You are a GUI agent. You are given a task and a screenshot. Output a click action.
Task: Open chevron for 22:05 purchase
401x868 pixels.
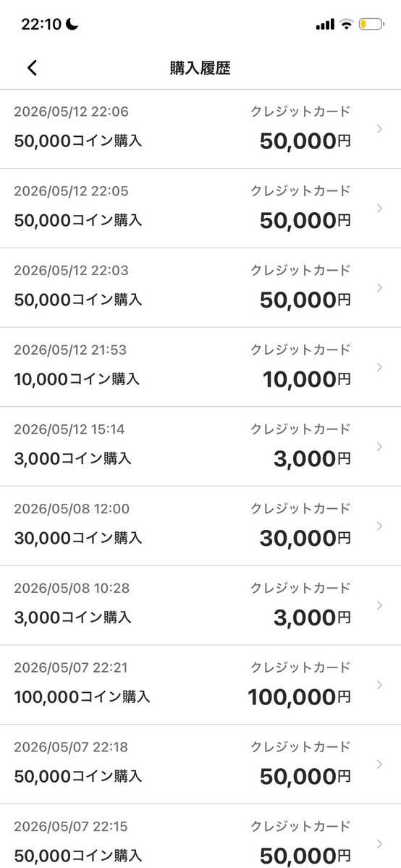[x=379, y=208]
